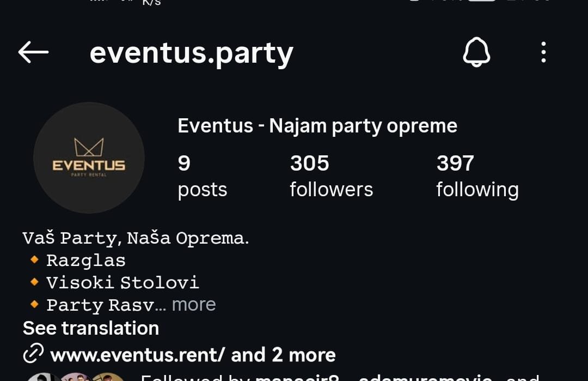Tap the "Eventus - Najam party opreme" name
Viewport: 588px width, 381px height.
click(317, 126)
